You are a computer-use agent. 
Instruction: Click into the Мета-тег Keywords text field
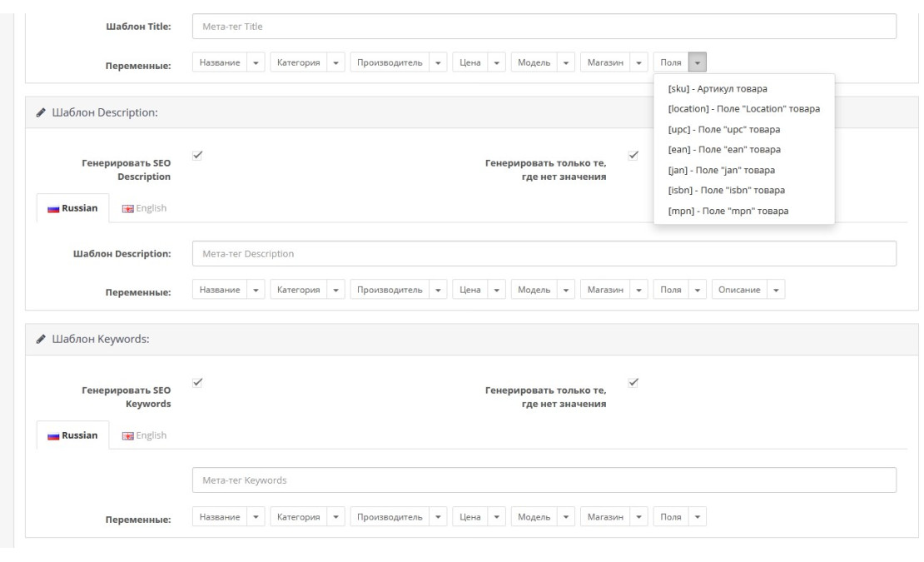[544, 480]
